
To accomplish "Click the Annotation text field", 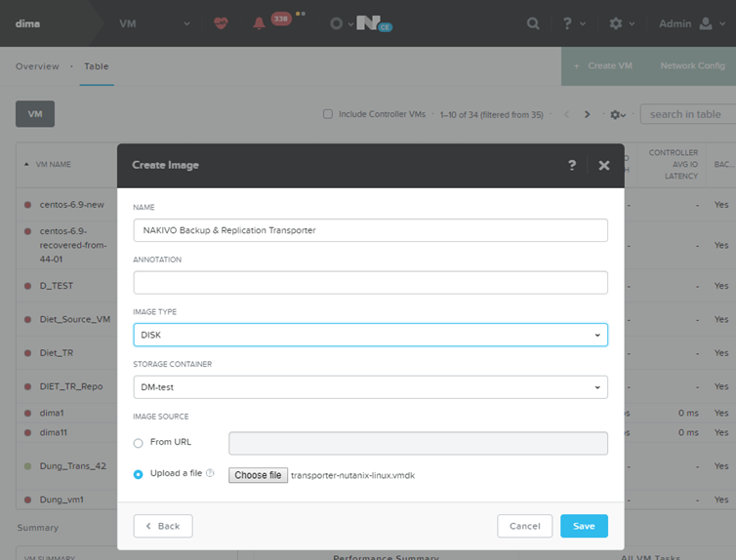I will [x=370, y=283].
